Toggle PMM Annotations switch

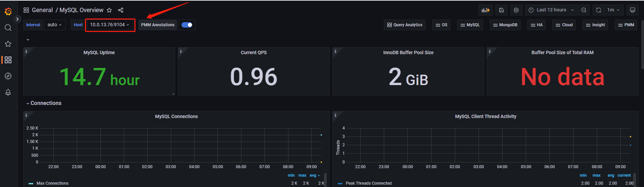tap(187, 25)
